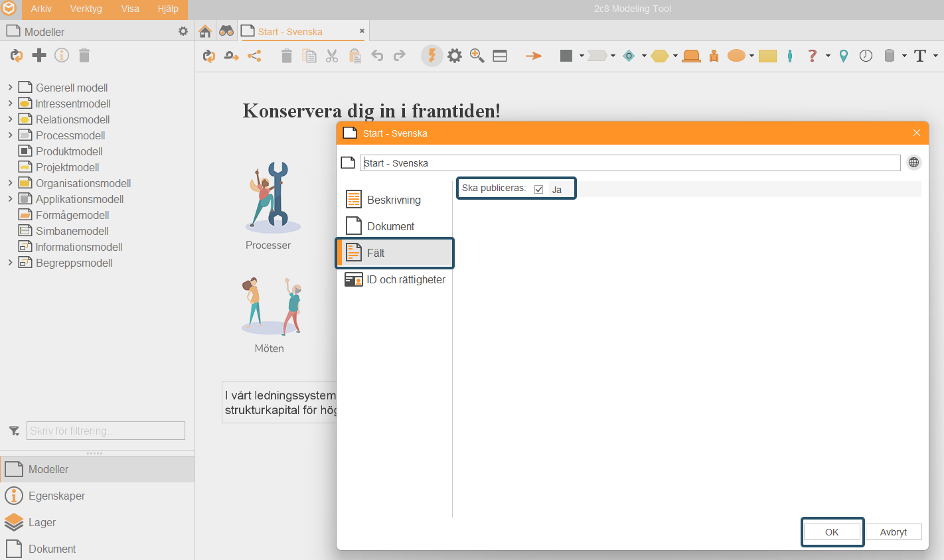
Task: Select the dark gray square shape tool
Action: (x=566, y=56)
